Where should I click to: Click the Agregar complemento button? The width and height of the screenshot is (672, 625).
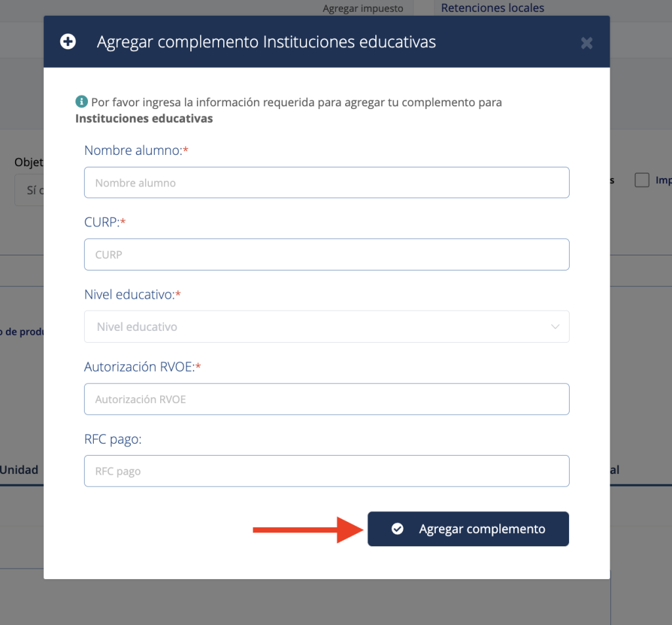pos(468,528)
